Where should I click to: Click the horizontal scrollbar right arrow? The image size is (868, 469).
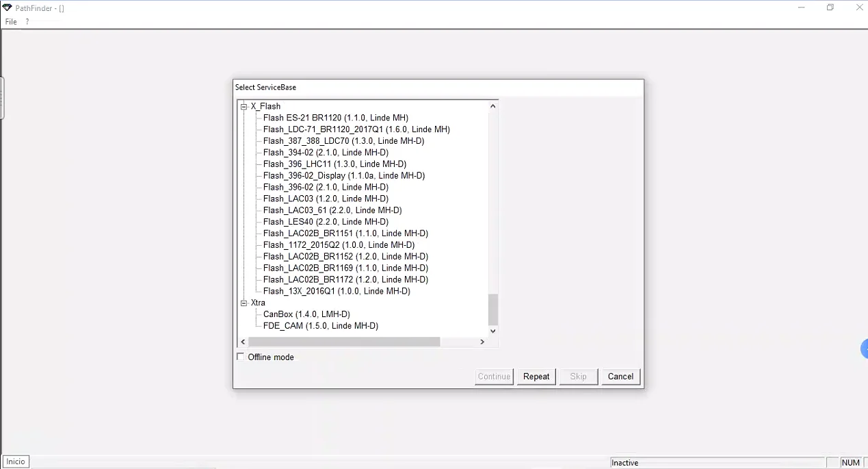coord(482,342)
